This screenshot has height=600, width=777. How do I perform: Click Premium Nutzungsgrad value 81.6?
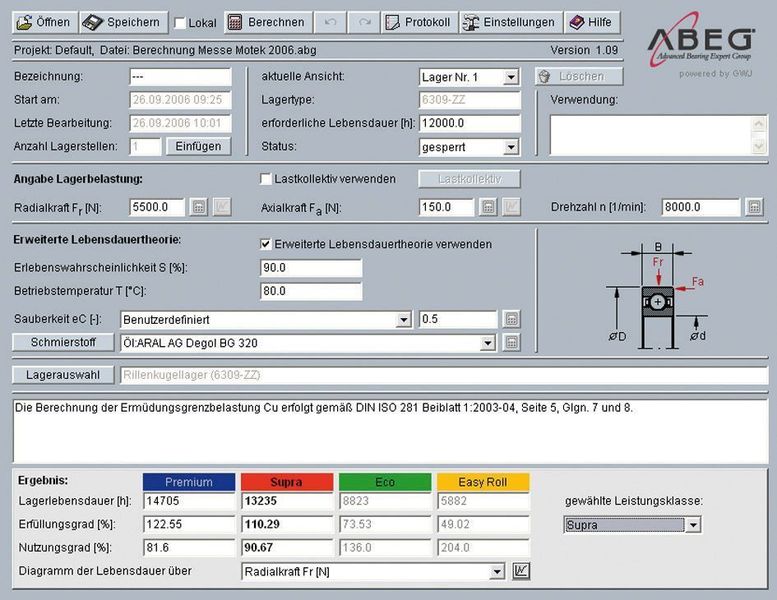[x=189, y=547]
